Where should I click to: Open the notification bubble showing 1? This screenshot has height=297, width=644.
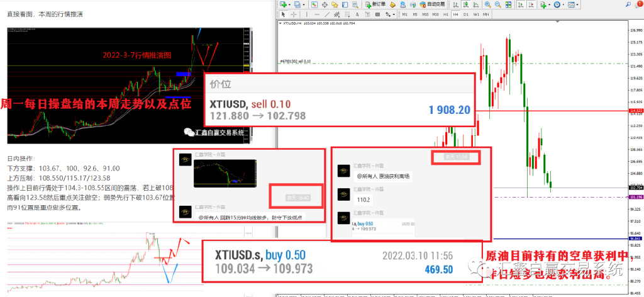(x=638, y=4)
